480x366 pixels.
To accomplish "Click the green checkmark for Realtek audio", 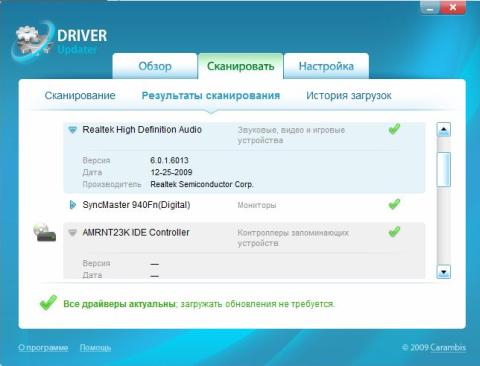I will click(x=394, y=129).
